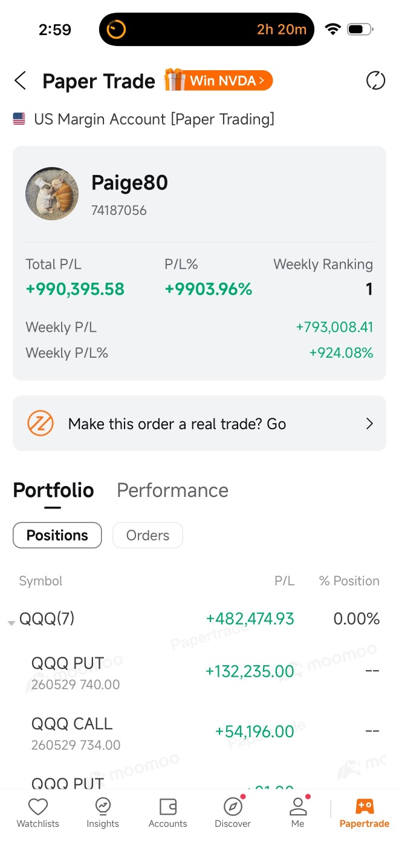Open QQQ CALL 260529 734.00 position
The width and height of the screenshot is (399, 868).
pyautogui.click(x=199, y=732)
